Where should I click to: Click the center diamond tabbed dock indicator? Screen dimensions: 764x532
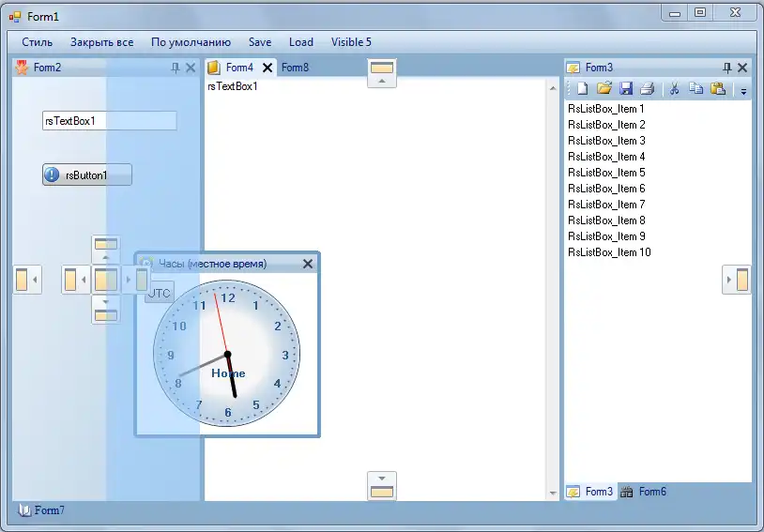[106, 280]
